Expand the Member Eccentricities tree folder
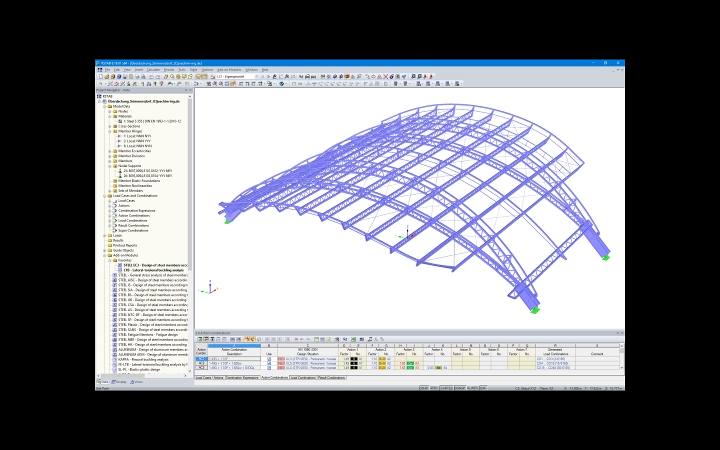This screenshot has height=450, width=720. [110, 151]
